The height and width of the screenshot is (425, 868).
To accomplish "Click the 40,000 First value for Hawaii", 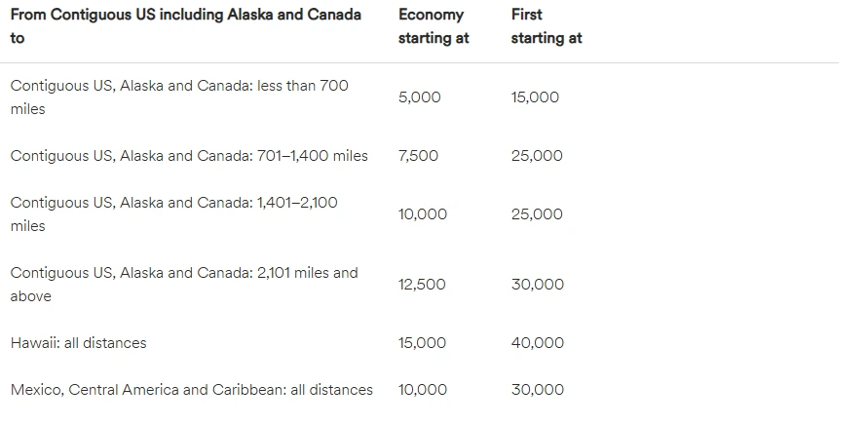I will (538, 343).
